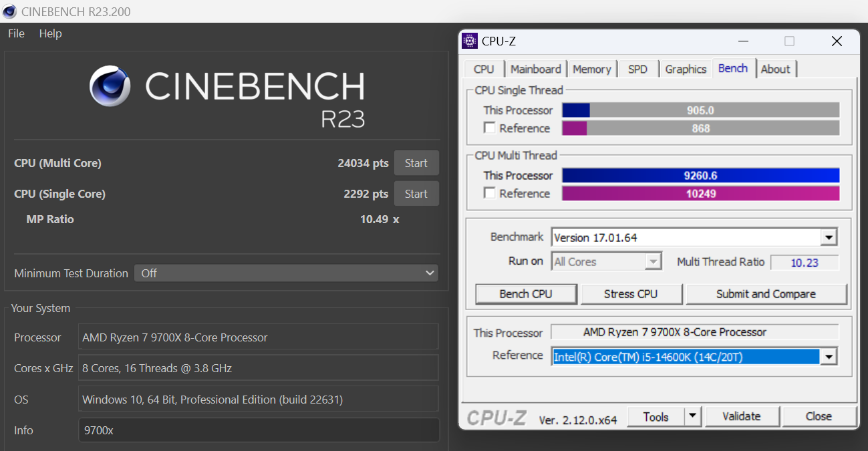Click the Close button at bottom of CPU-Z
Viewport: 868px width, 451px height.
(x=819, y=417)
